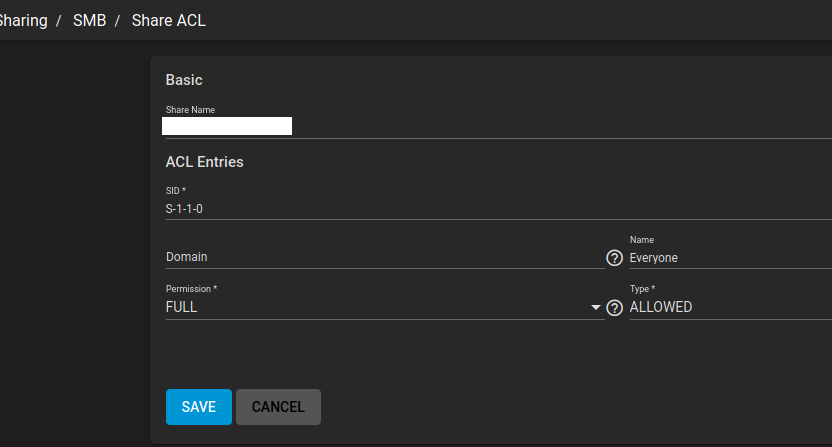Go to SMB in the breadcrumb
The height and width of the screenshot is (447, 832).
(x=90, y=21)
